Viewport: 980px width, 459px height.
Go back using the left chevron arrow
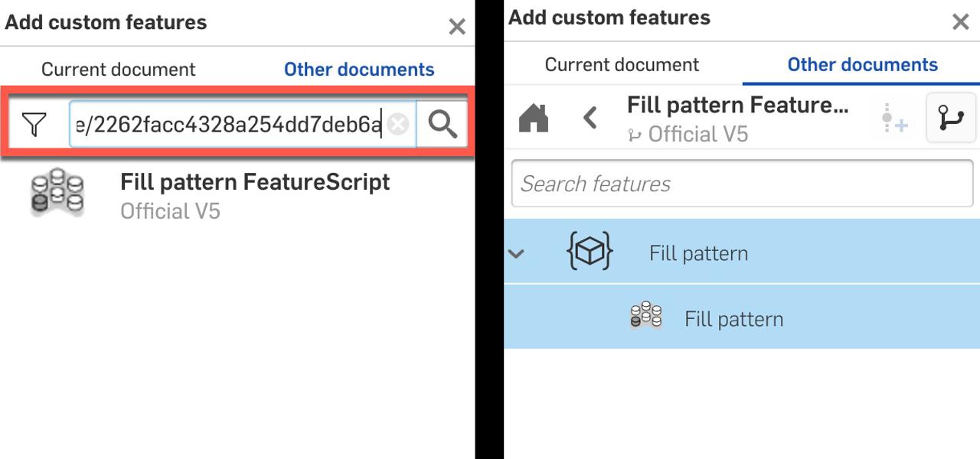click(x=590, y=118)
